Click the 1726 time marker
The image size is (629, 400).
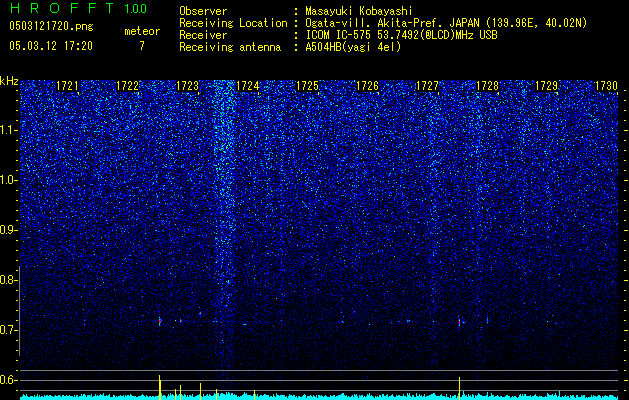click(x=367, y=86)
